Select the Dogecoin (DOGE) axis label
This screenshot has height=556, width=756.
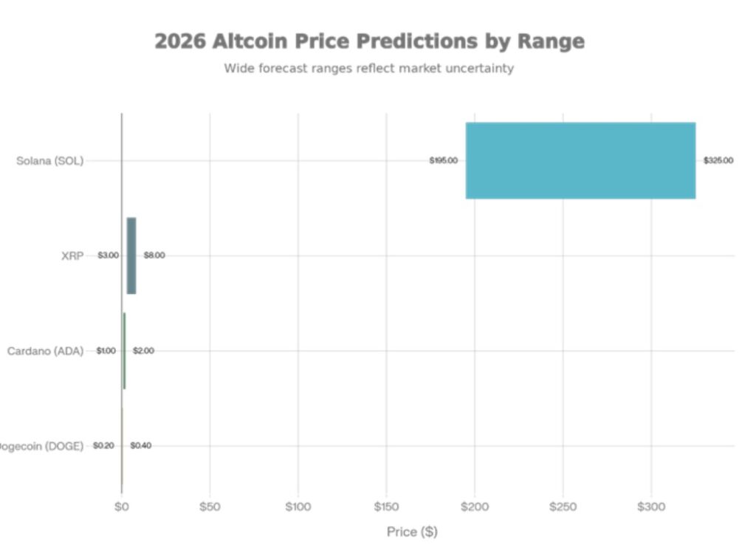tap(42, 446)
